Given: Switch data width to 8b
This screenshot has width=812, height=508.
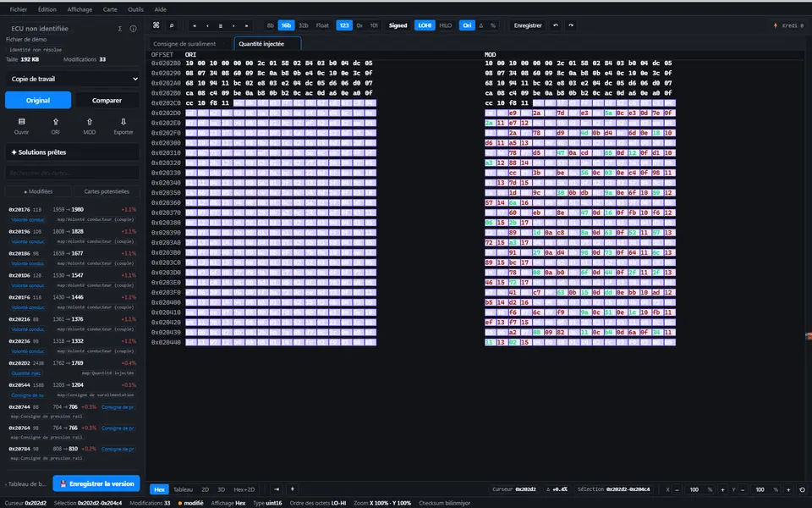Looking at the screenshot, I should (271, 25).
